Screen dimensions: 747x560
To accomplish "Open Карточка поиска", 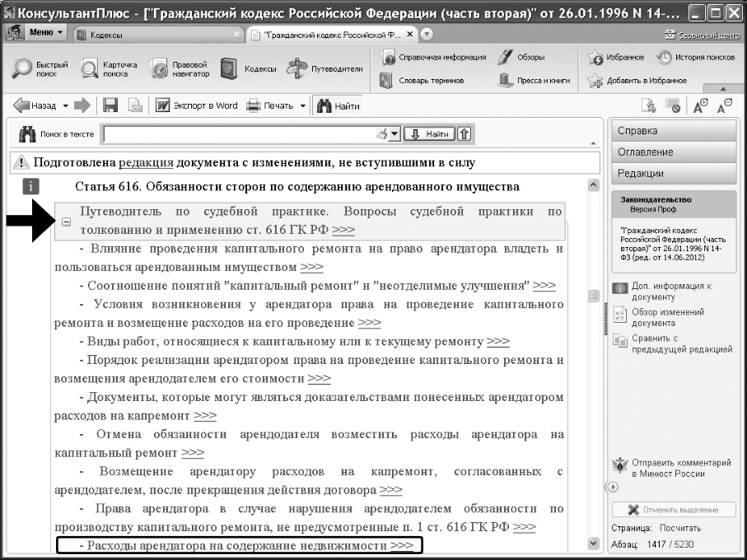I will click(x=108, y=69).
